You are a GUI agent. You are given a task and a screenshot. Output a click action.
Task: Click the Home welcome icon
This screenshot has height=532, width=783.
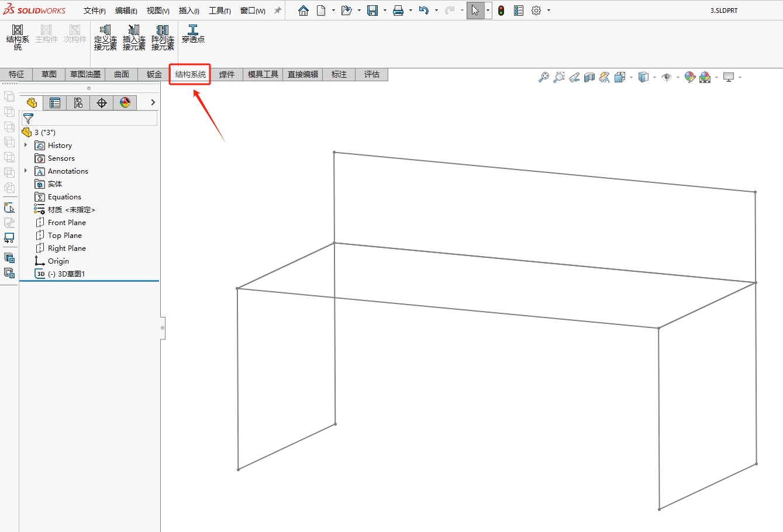coord(303,11)
